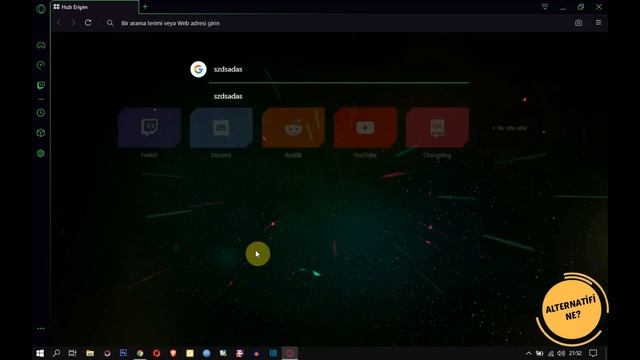Viewport: 640px width, 360px height.
Task: Open File Explorer from the taskbar
Action: 90,353
